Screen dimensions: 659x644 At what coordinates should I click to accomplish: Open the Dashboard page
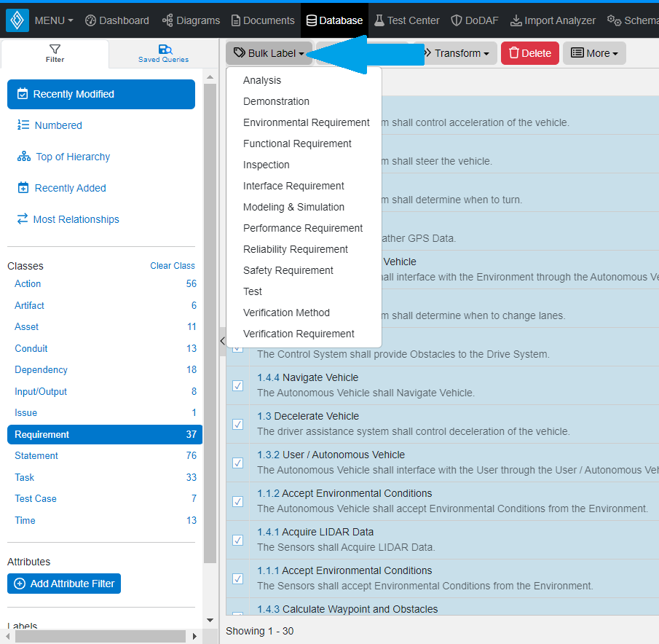click(117, 20)
